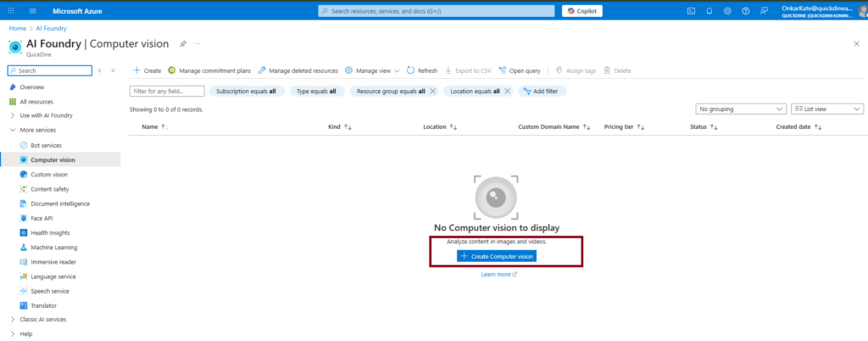The height and width of the screenshot is (341, 868).
Task: Open Custom vision in sidebar
Action: 49,175
